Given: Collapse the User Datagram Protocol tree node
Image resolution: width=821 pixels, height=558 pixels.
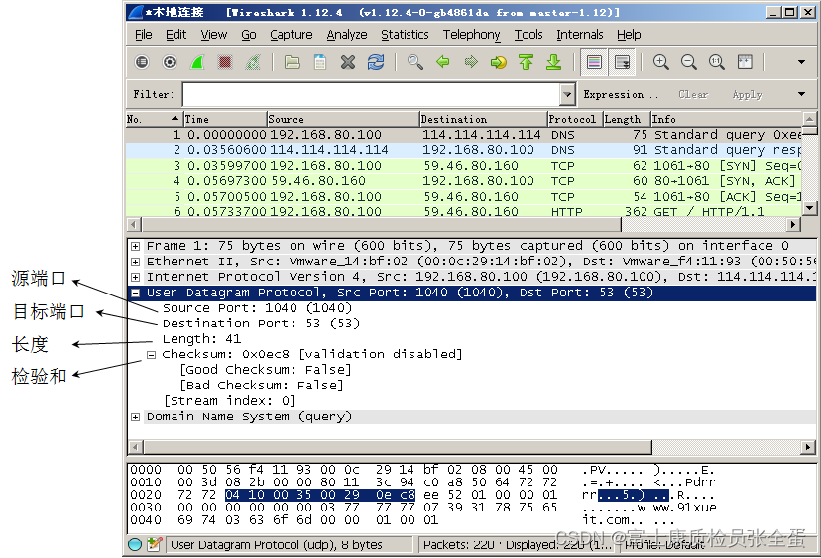Looking at the screenshot, I should pyautogui.click(x=136, y=293).
